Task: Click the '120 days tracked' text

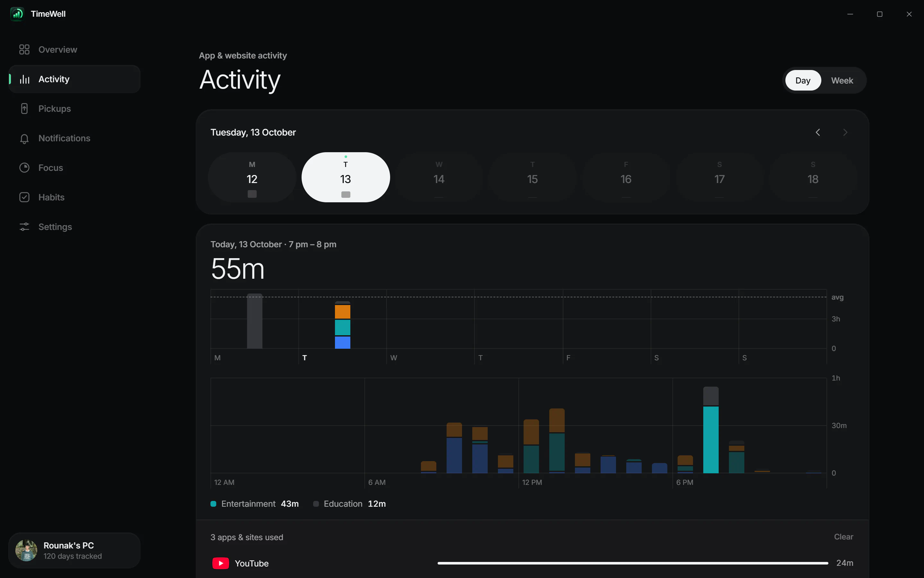Action: click(x=73, y=556)
